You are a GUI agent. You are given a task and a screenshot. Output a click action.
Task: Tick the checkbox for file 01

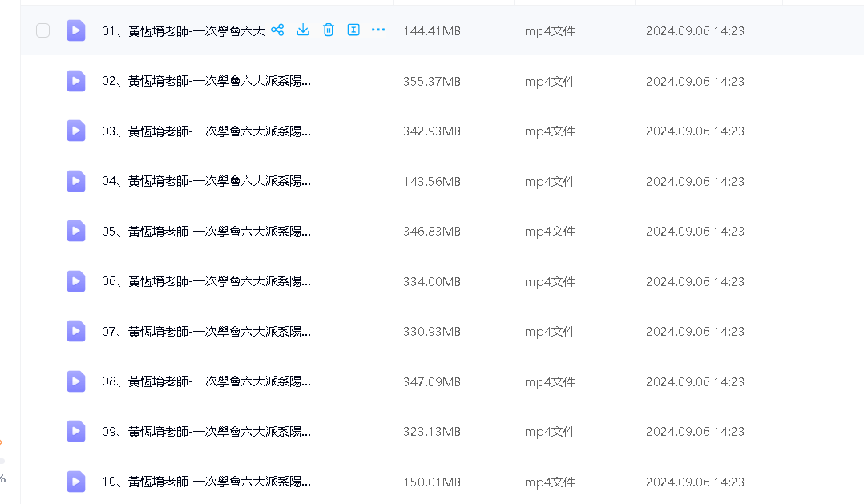click(x=43, y=30)
